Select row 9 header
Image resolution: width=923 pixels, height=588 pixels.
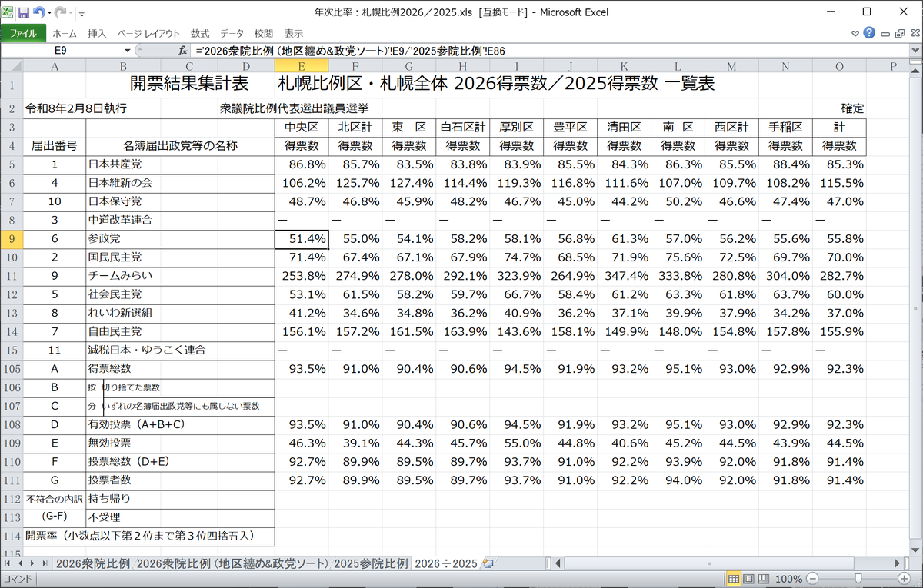[12, 239]
